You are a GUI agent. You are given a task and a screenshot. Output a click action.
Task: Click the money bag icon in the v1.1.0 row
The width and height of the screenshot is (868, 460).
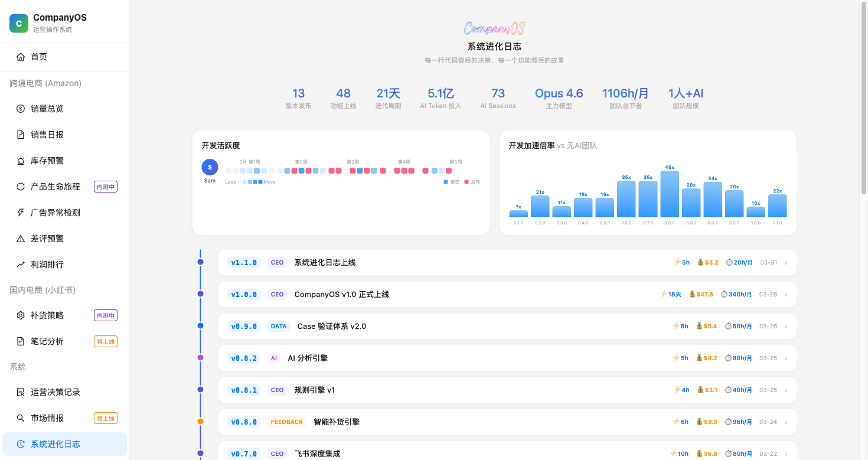(x=700, y=262)
